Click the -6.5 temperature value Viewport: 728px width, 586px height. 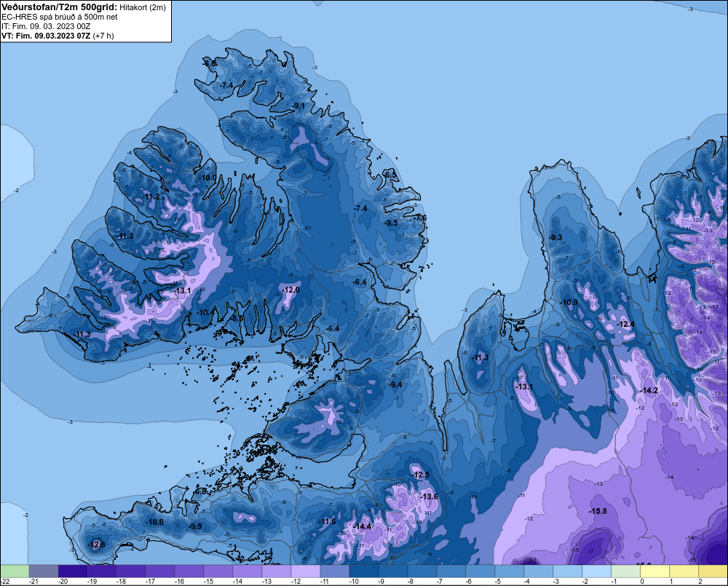point(390,175)
